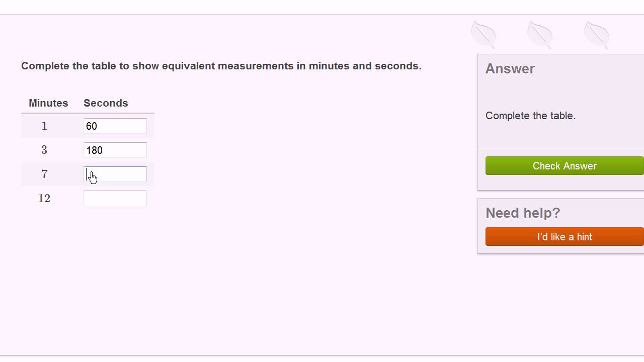
Task: Click 'seconds.' at the bold instruction's end
Action: tap(398, 66)
